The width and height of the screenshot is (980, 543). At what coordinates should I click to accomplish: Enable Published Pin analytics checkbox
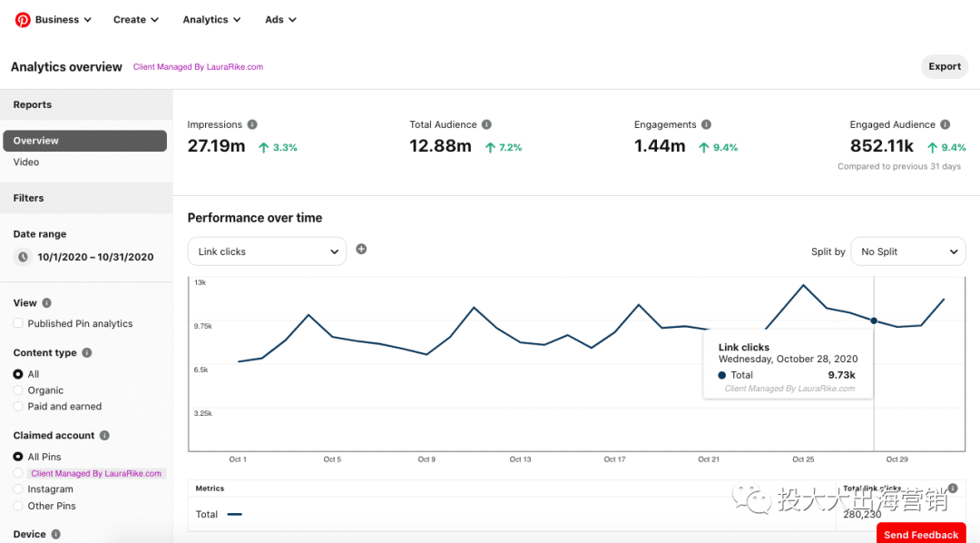click(18, 323)
